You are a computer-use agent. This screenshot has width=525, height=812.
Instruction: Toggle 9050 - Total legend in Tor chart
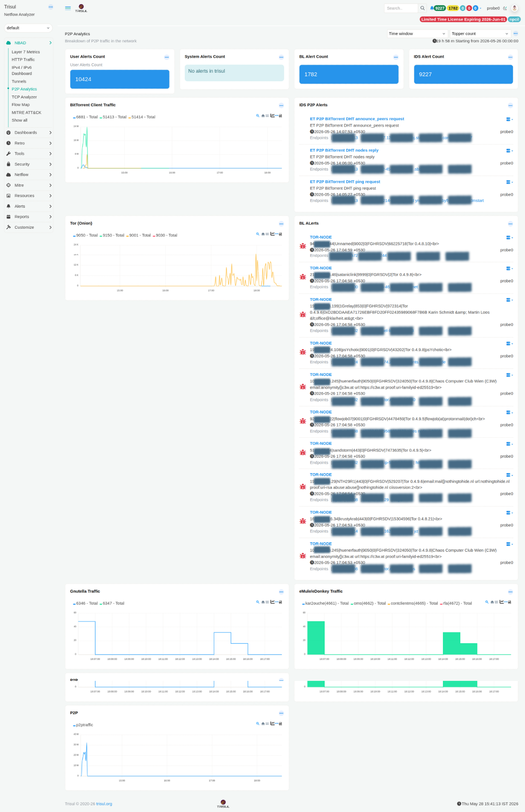[x=85, y=236]
